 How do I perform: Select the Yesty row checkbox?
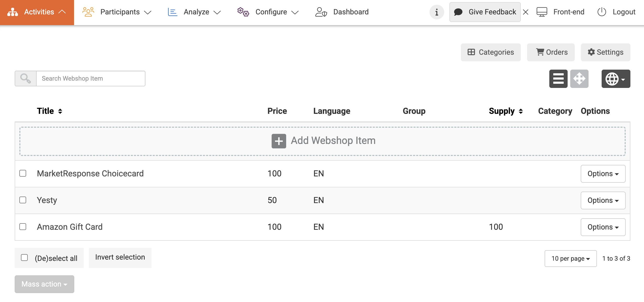[x=23, y=200]
